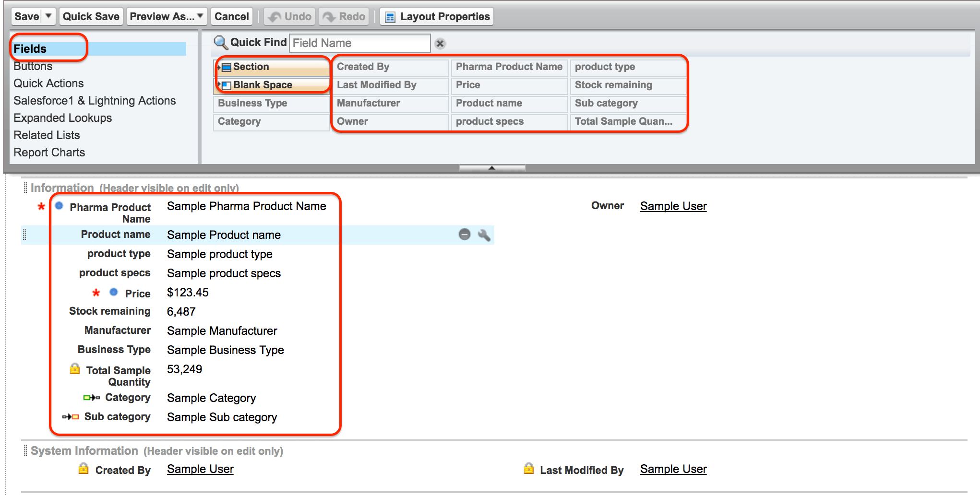This screenshot has height=495, width=980.
Task: Open the Save dropdown arrow
Action: (x=48, y=16)
